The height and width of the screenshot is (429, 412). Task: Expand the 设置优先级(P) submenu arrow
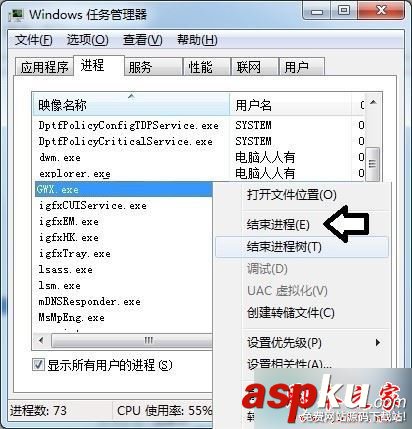(377, 342)
